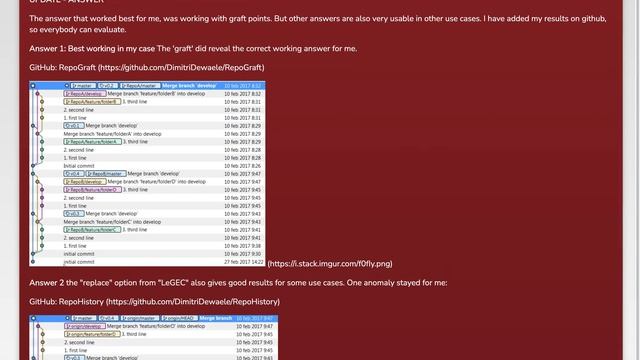Click the origin/HEAD tag in second graph
Image resolution: width=640 pixels, height=360 pixels.
tap(179, 318)
